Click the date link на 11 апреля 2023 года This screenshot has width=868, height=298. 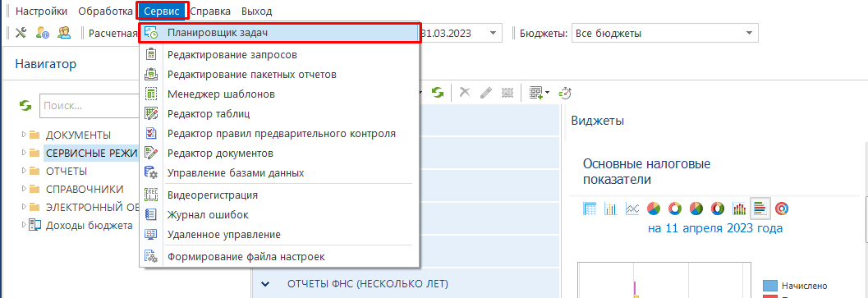click(715, 228)
